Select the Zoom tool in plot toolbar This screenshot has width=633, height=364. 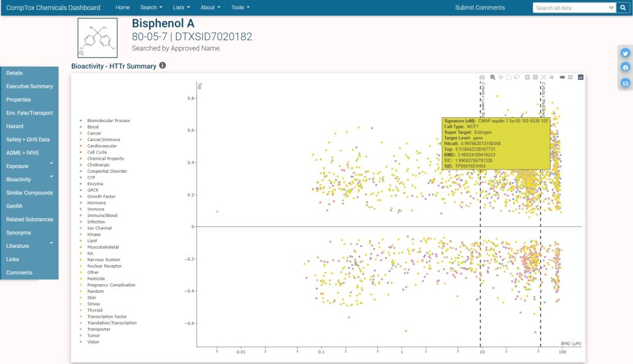click(493, 77)
